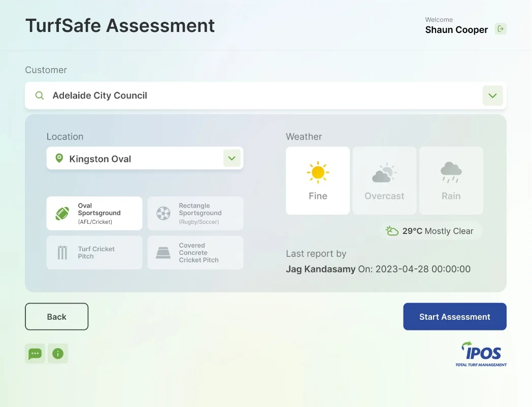Viewport: 532px width, 407px height.
Task: Open the chat message icon
Action: point(35,353)
